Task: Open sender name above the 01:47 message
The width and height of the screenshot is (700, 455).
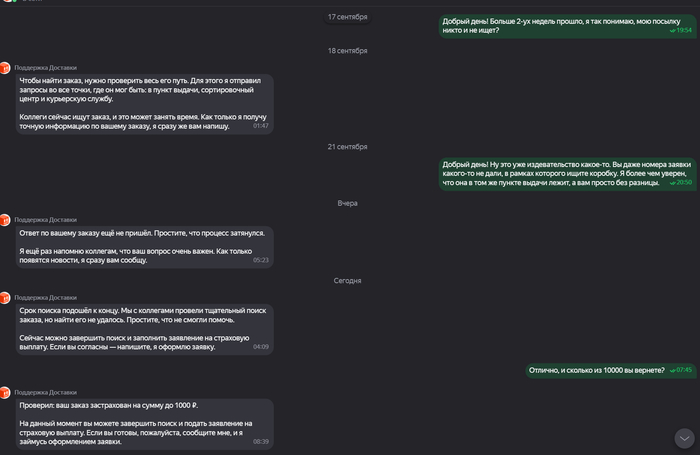Action: coord(46,68)
